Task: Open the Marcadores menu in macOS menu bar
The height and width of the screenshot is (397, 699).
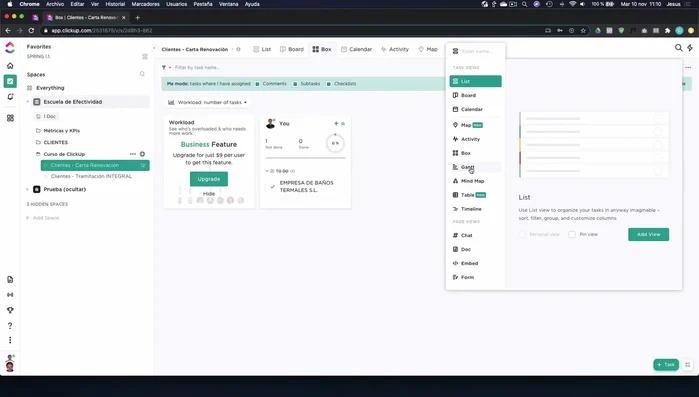Action: tap(145, 4)
